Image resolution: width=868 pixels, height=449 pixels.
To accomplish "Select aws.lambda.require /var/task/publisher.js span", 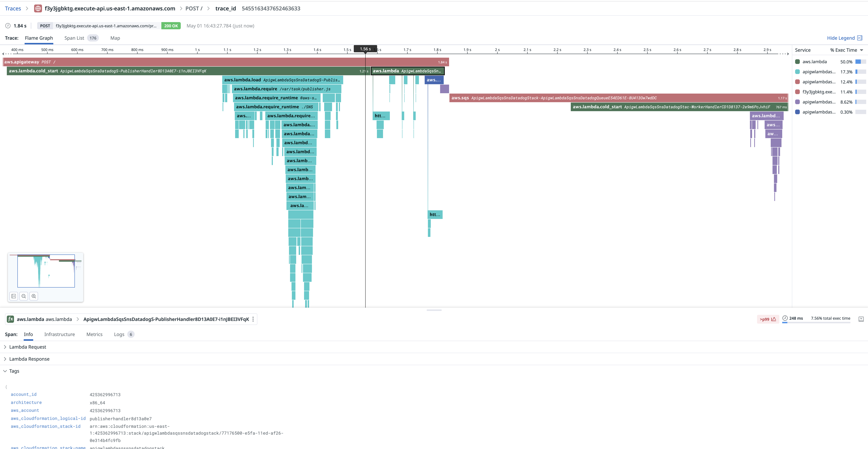I will (x=286, y=89).
